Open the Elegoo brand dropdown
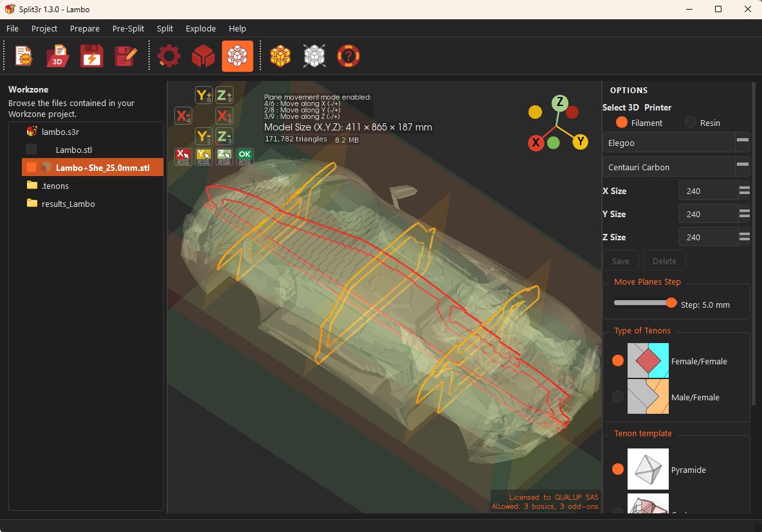This screenshot has width=762, height=532. (676, 143)
